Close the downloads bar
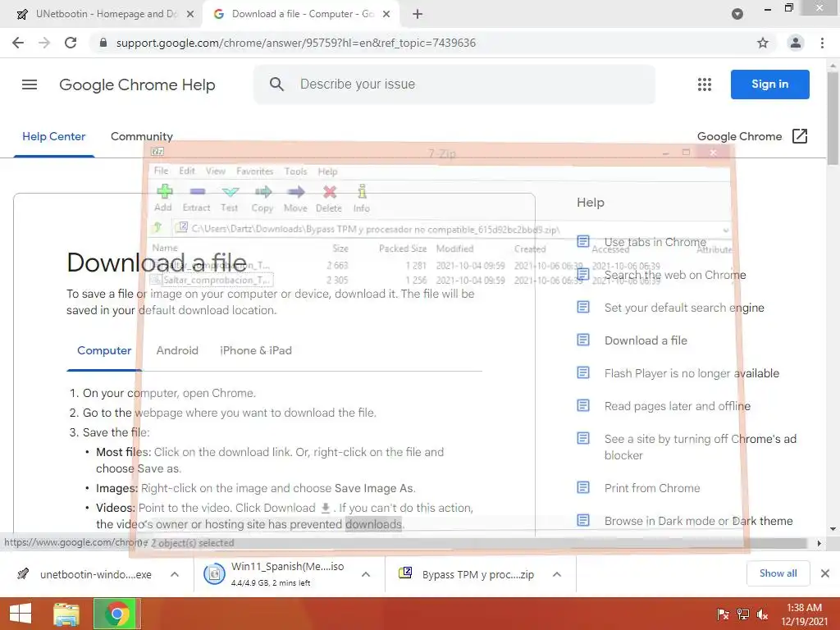The width and height of the screenshot is (840, 630). 825,573
